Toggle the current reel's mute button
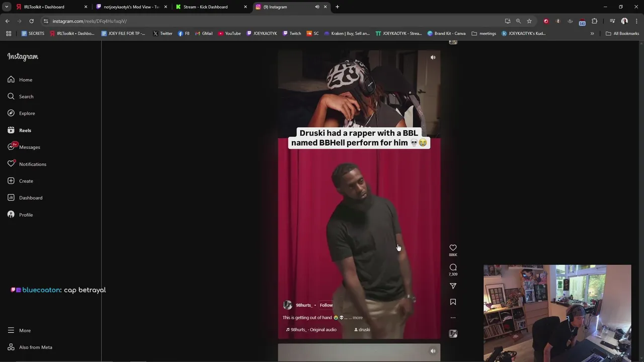 pyautogui.click(x=433, y=57)
